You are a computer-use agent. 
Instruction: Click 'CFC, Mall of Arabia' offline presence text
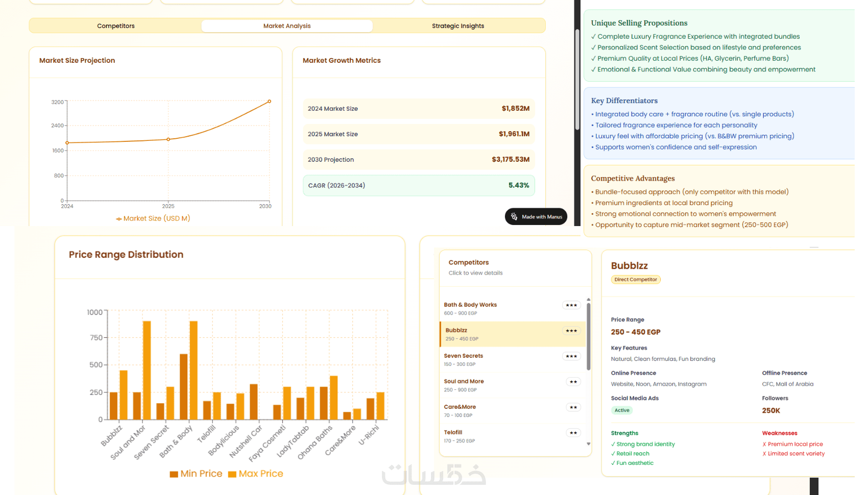pos(788,384)
